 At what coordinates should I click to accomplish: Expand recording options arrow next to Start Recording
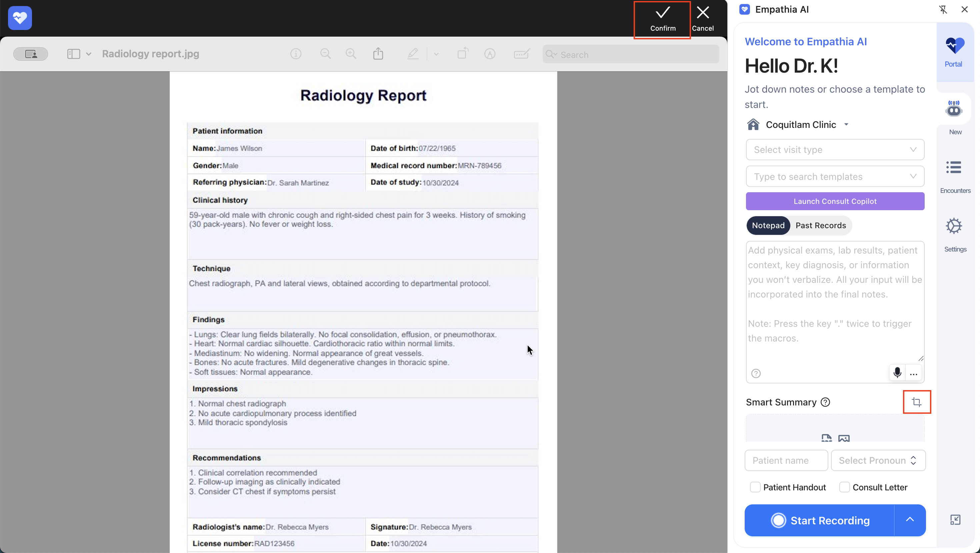(x=910, y=520)
